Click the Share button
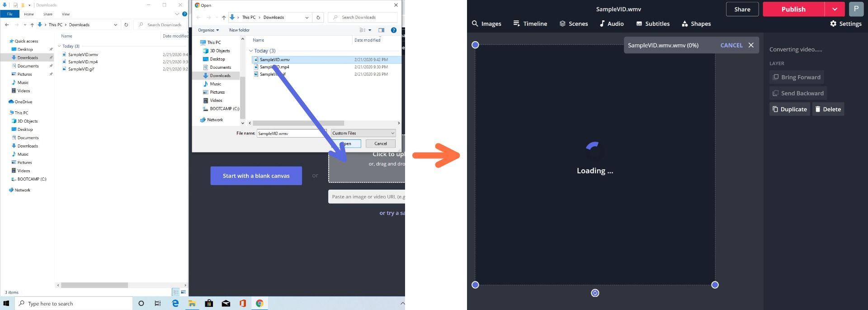This screenshot has width=868, height=310. [742, 9]
